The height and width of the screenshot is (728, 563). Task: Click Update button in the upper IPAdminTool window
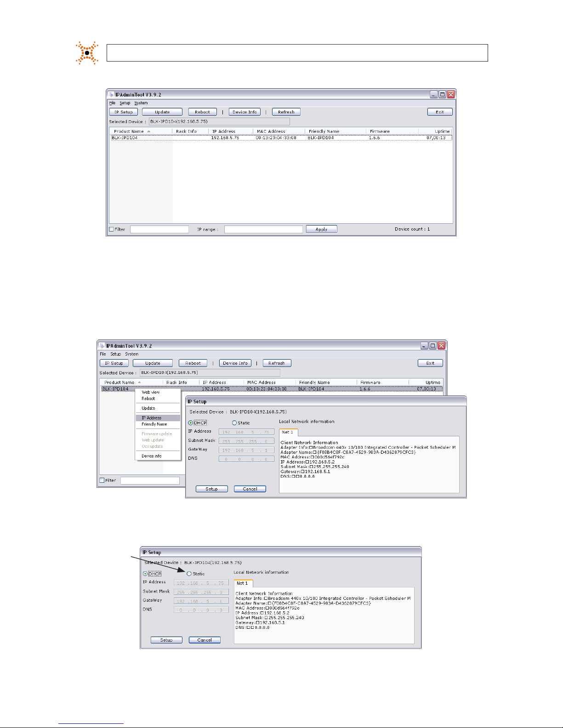click(162, 112)
